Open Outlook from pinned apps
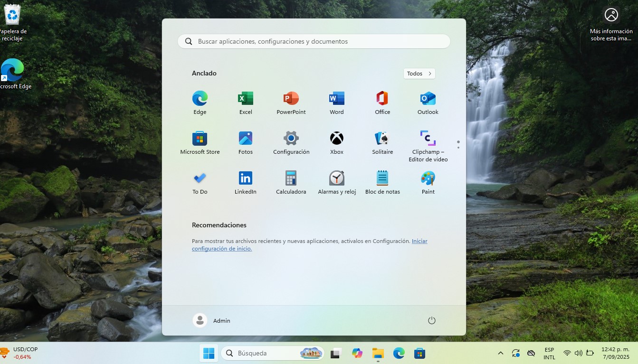The image size is (638, 364). pyautogui.click(x=428, y=103)
